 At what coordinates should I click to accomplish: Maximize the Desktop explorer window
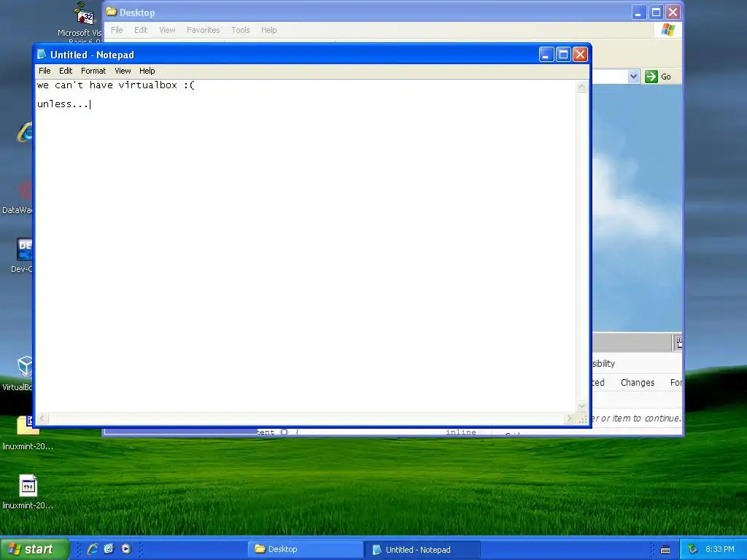point(656,12)
